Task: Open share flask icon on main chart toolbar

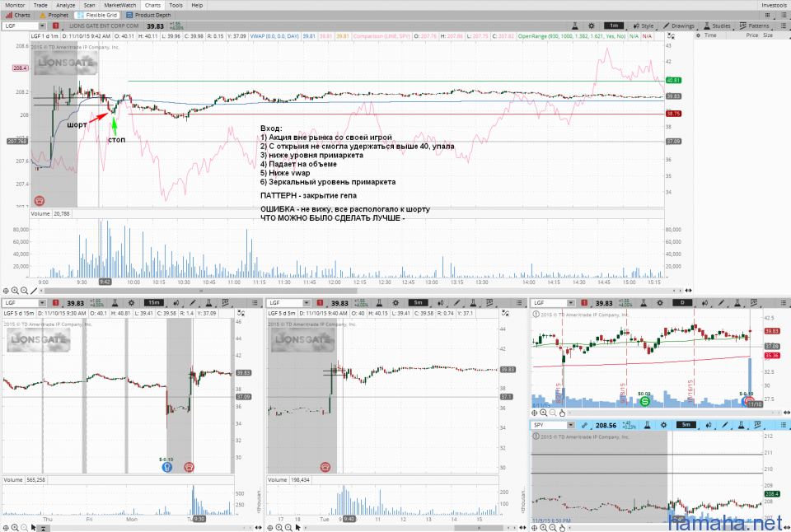Action: [x=574, y=26]
